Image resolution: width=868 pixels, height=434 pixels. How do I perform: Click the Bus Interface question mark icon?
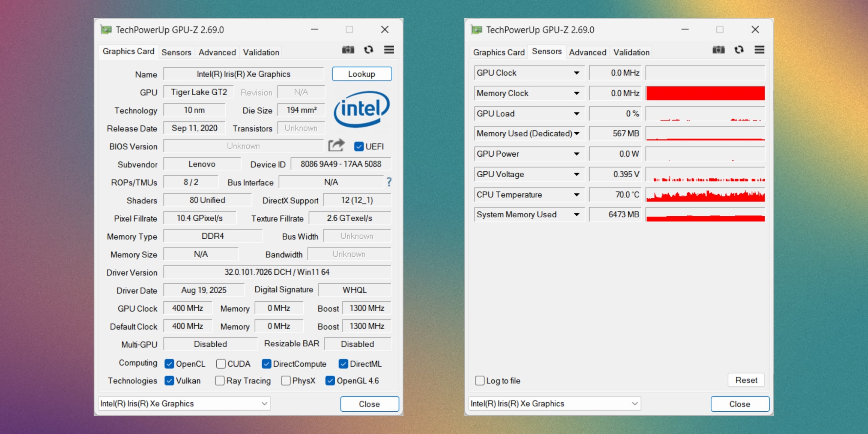[389, 182]
